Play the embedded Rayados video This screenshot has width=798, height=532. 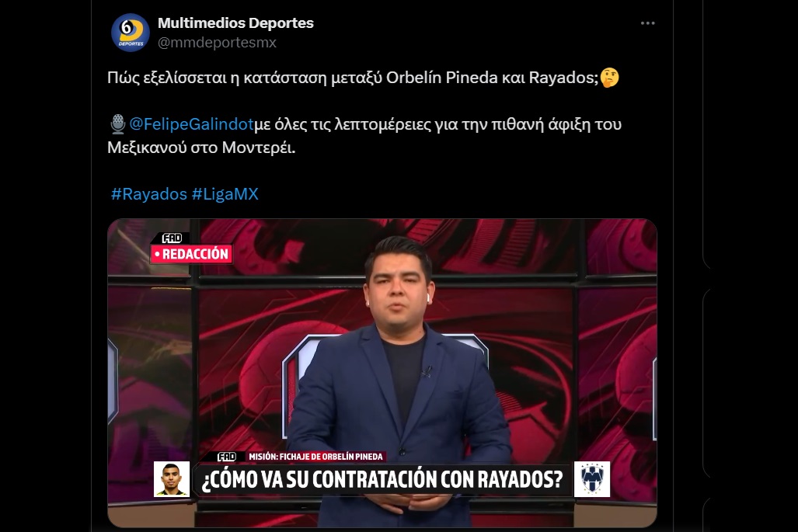click(x=382, y=373)
